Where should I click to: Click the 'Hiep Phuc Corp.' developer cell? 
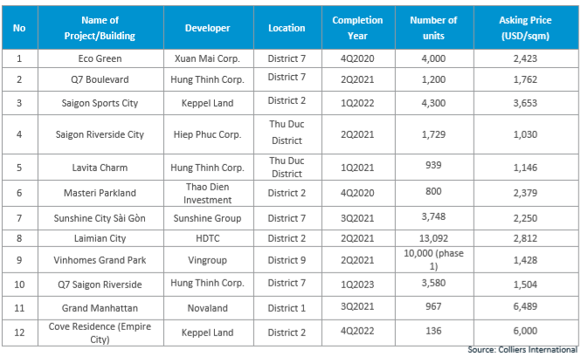pyautogui.click(x=209, y=134)
